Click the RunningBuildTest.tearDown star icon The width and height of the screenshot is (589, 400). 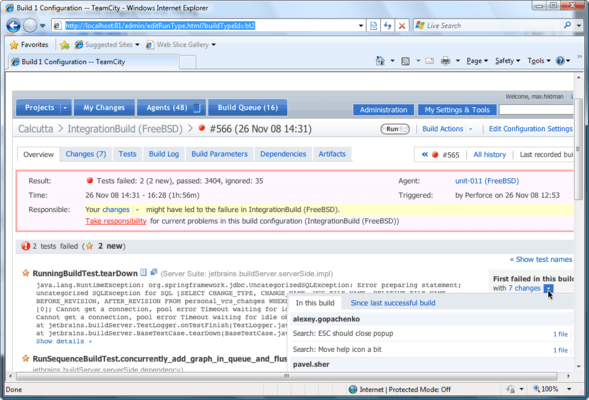pyautogui.click(x=26, y=273)
